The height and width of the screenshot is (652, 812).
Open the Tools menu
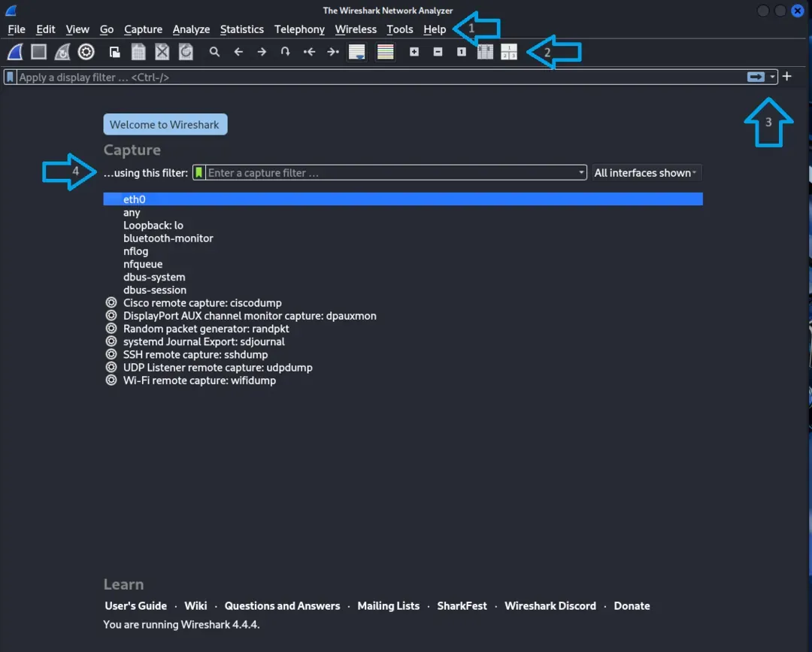tap(400, 29)
